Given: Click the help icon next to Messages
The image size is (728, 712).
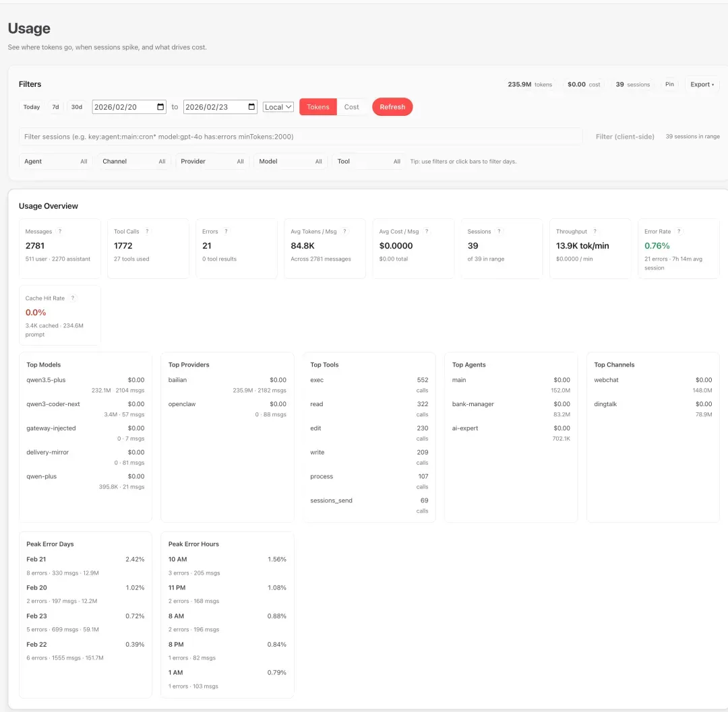Looking at the screenshot, I should [60, 231].
